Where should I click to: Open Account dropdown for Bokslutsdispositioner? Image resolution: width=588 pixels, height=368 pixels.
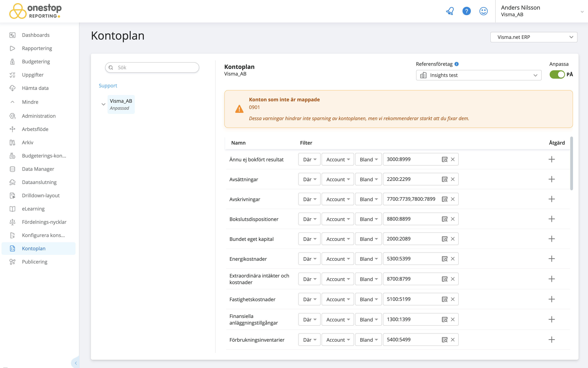[x=337, y=219]
